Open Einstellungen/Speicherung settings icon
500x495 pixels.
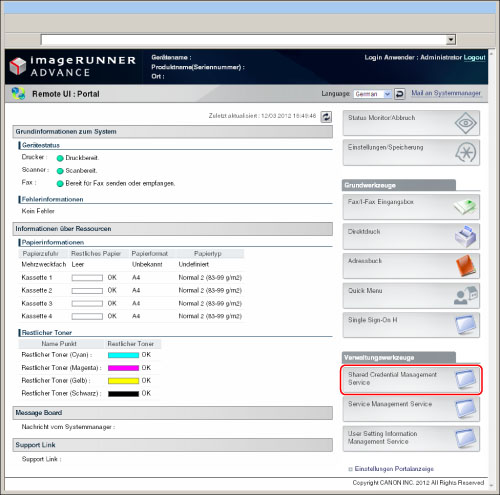[x=466, y=153]
